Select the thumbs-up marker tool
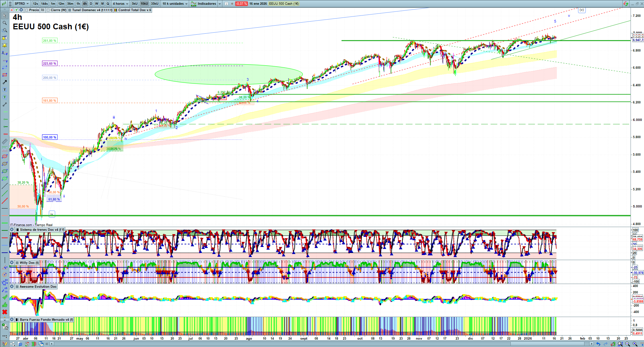 pyautogui.click(x=5, y=305)
